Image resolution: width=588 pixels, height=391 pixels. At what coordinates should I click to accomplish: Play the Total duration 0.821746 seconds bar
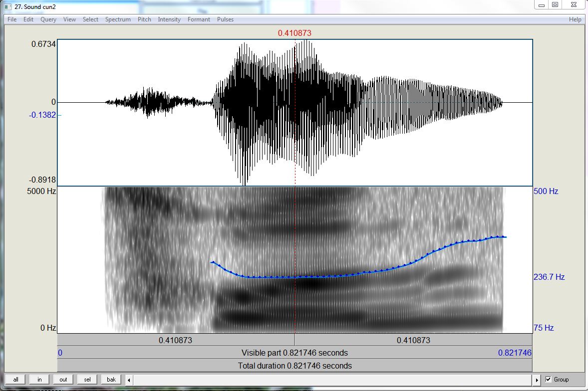point(295,366)
